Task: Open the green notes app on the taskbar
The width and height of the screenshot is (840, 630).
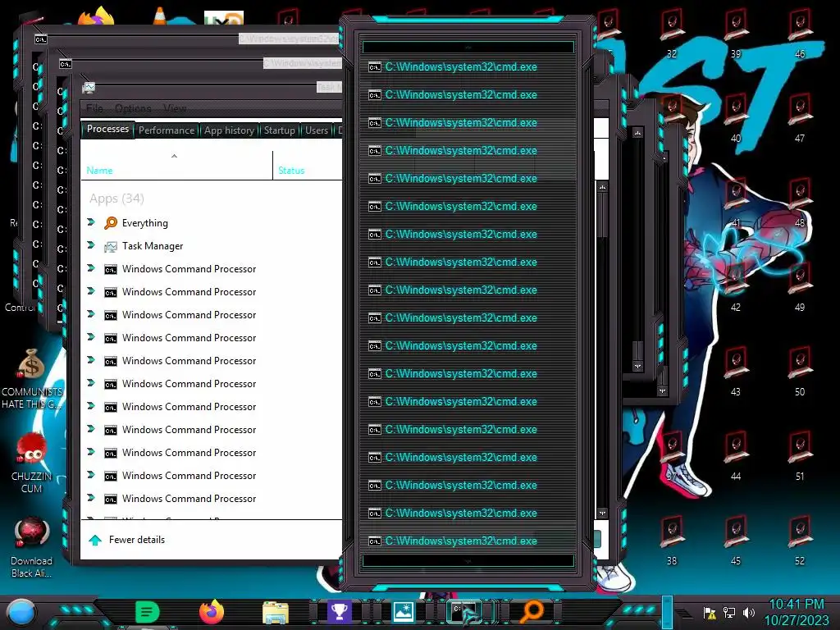Action: click(x=148, y=612)
